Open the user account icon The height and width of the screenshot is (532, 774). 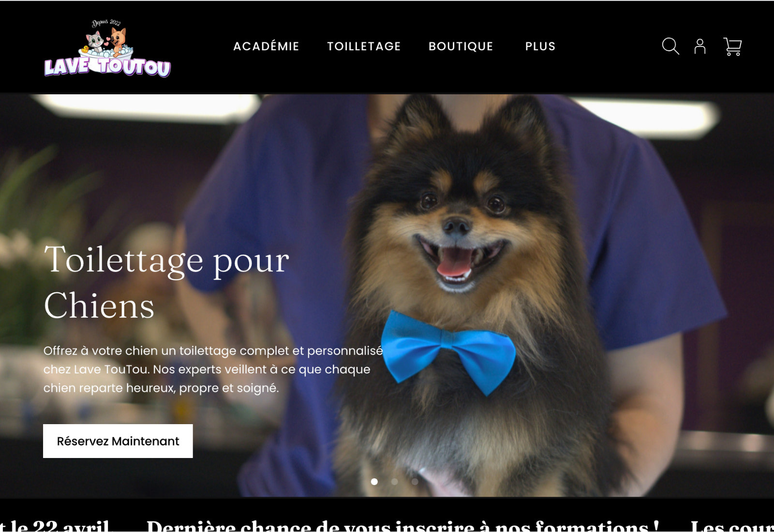(700, 46)
